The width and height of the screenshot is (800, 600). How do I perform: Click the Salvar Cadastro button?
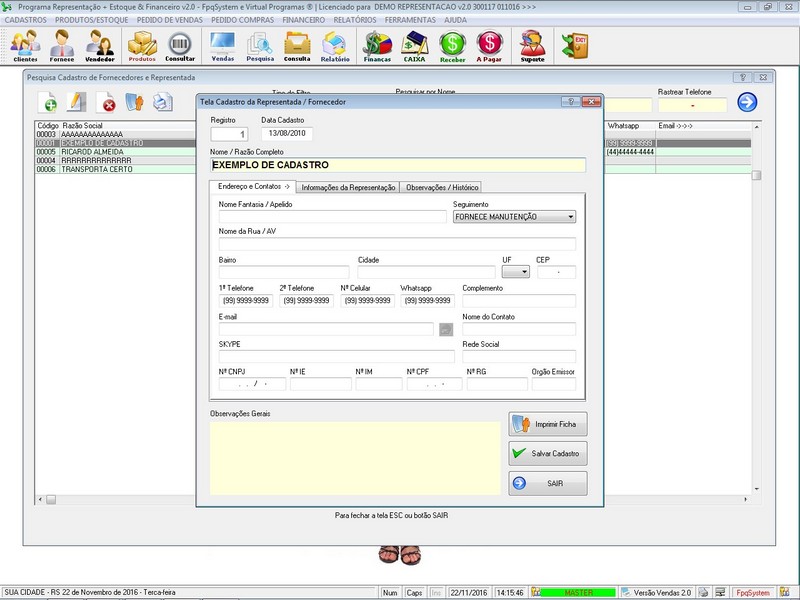[x=547, y=453]
